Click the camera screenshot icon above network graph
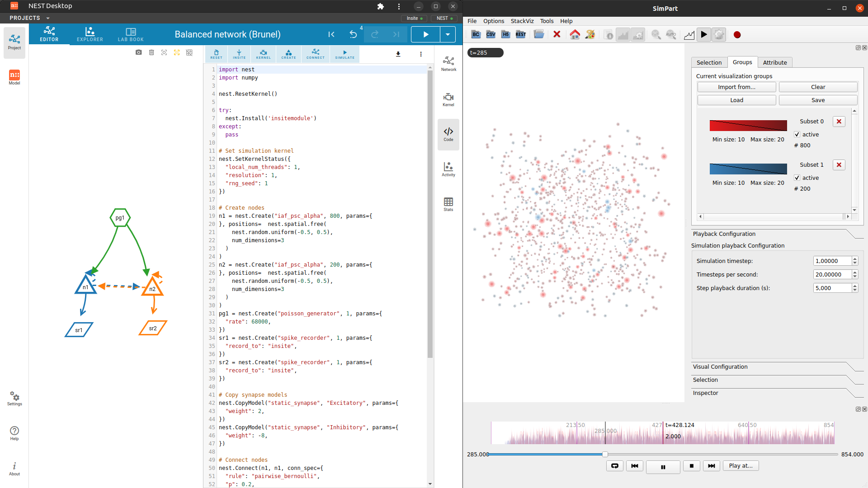This screenshot has width=868, height=488. coord(138,52)
